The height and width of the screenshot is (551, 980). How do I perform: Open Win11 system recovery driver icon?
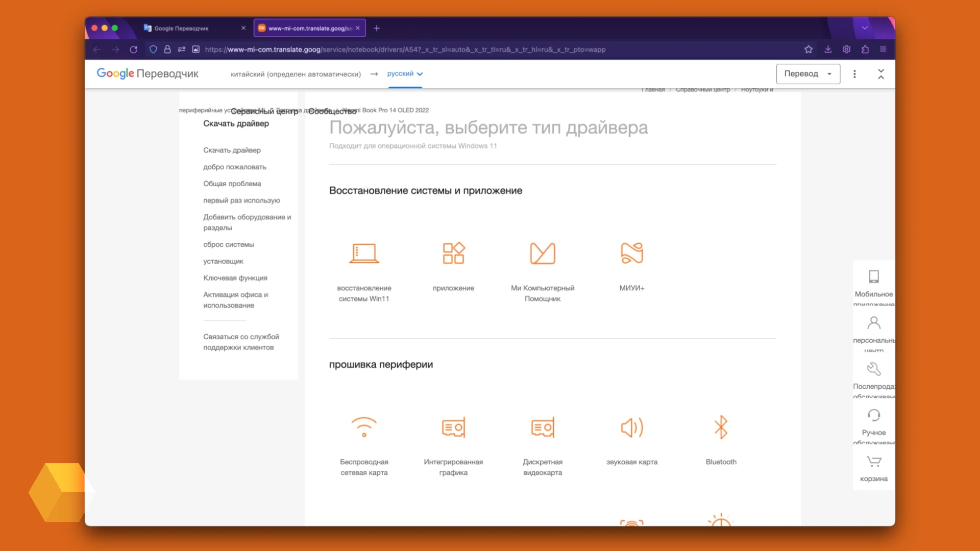(364, 253)
